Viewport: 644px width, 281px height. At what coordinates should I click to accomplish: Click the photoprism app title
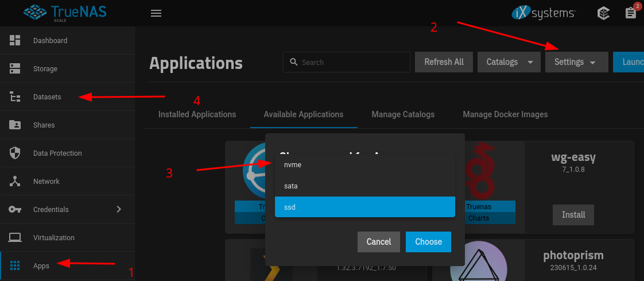pyautogui.click(x=573, y=256)
